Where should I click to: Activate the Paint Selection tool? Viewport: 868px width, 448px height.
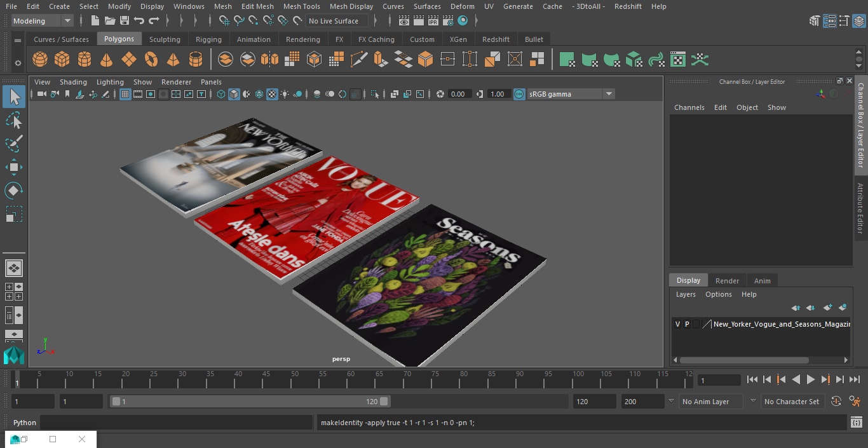pos(14,143)
